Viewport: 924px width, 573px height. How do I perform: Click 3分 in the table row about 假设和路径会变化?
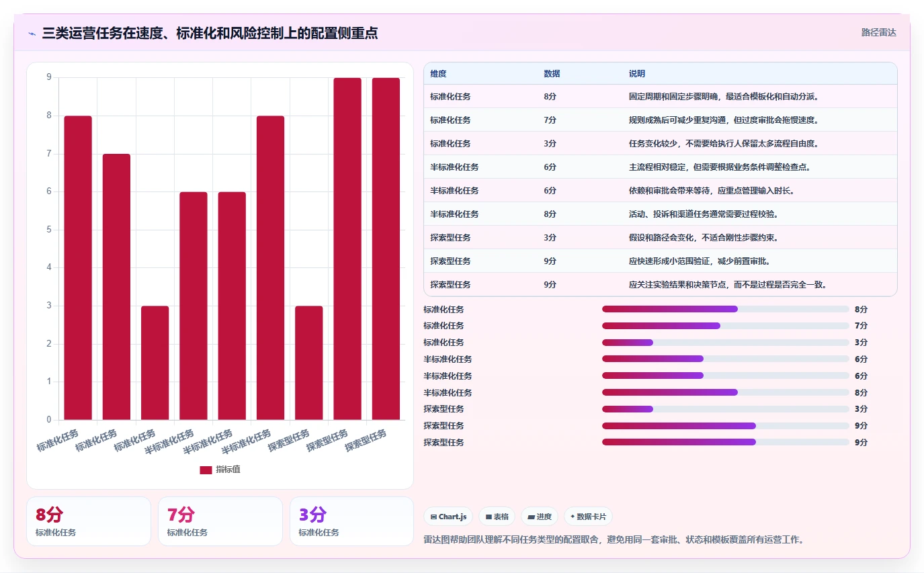550,238
